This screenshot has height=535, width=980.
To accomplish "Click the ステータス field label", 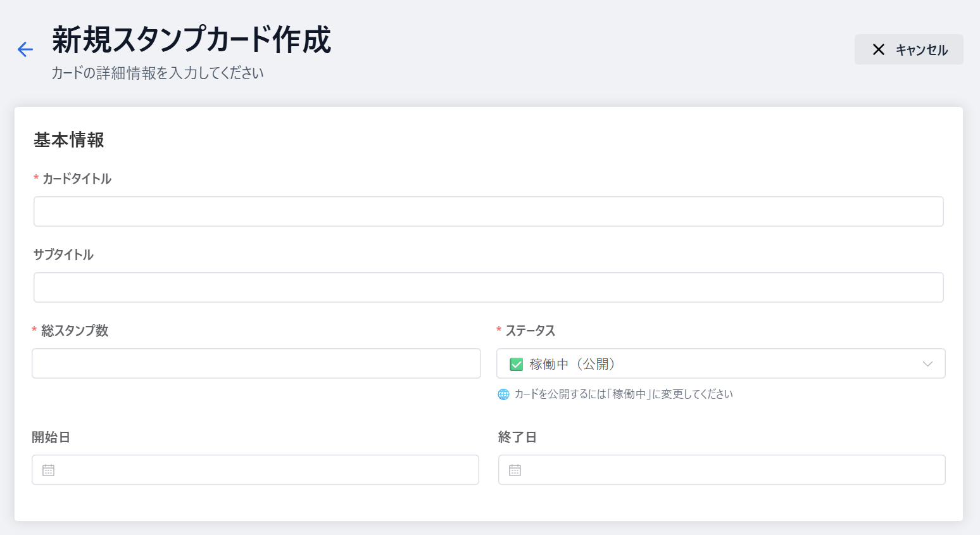I will (530, 331).
